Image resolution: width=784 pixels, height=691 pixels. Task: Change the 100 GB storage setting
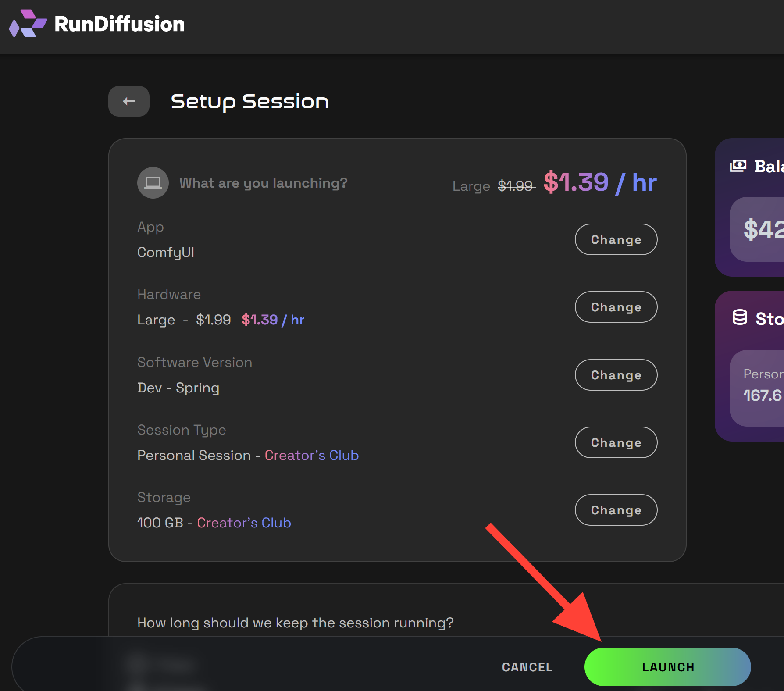pyautogui.click(x=616, y=510)
